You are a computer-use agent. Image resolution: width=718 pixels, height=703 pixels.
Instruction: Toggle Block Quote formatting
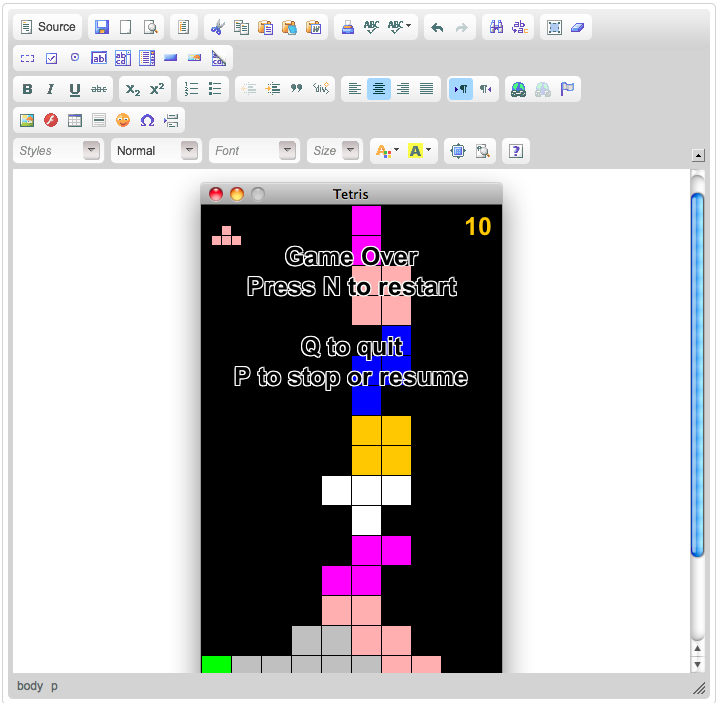[x=297, y=89]
